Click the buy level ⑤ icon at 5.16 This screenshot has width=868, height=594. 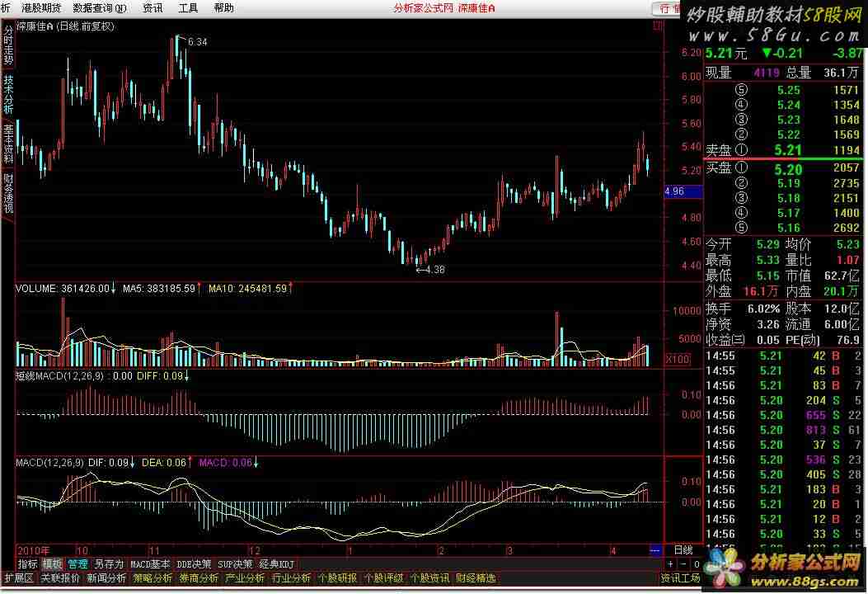pos(741,227)
